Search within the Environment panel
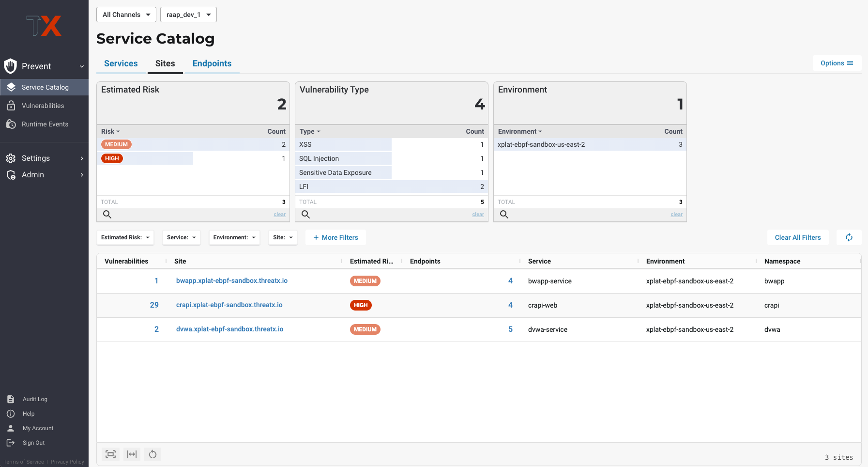This screenshot has height=467, width=868. click(x=504, y=214)
